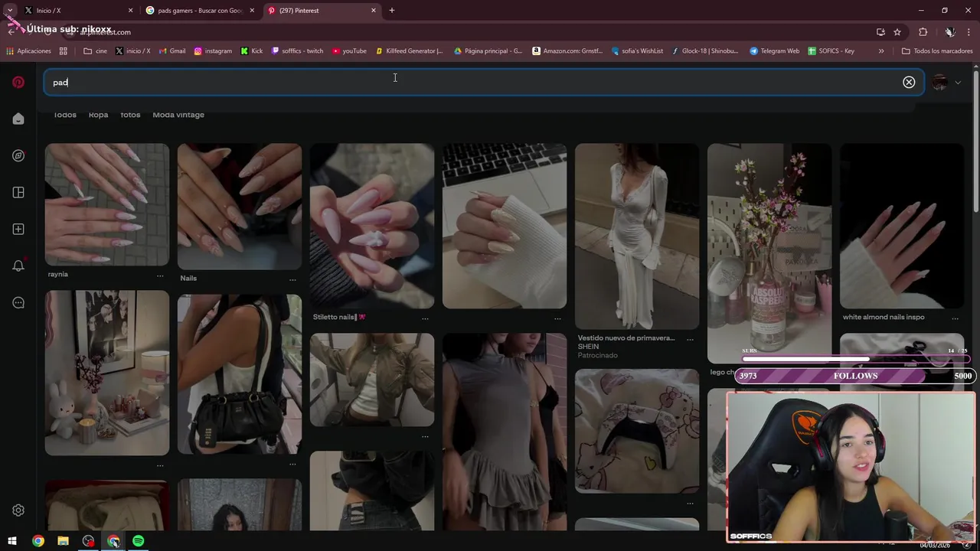Open more options for Nails pin

[292, 279]
